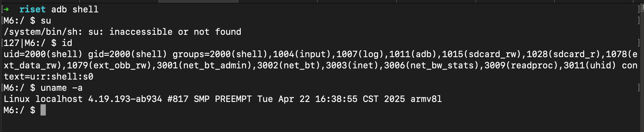Click the green arrow prompt symbol
The width and height of the screenshot is (644, 132).
coord(6,9)
